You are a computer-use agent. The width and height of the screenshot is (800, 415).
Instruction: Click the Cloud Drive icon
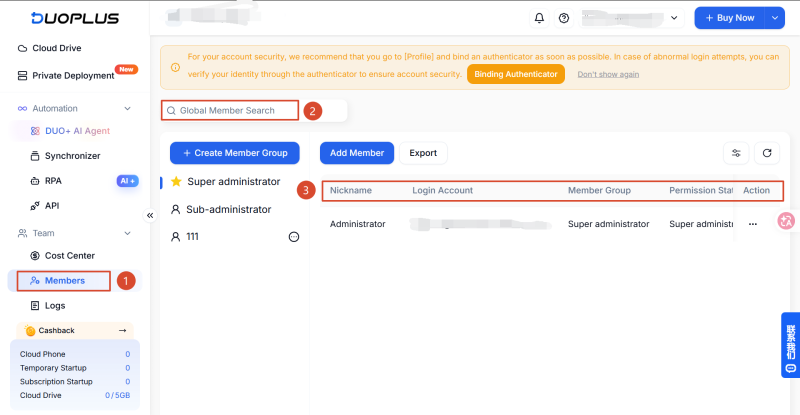[x=22, y=48]
